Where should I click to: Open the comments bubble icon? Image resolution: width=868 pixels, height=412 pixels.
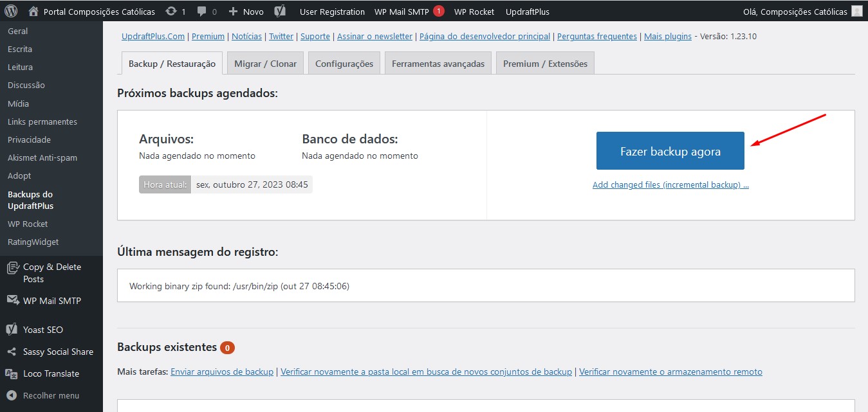click(202, 11)
